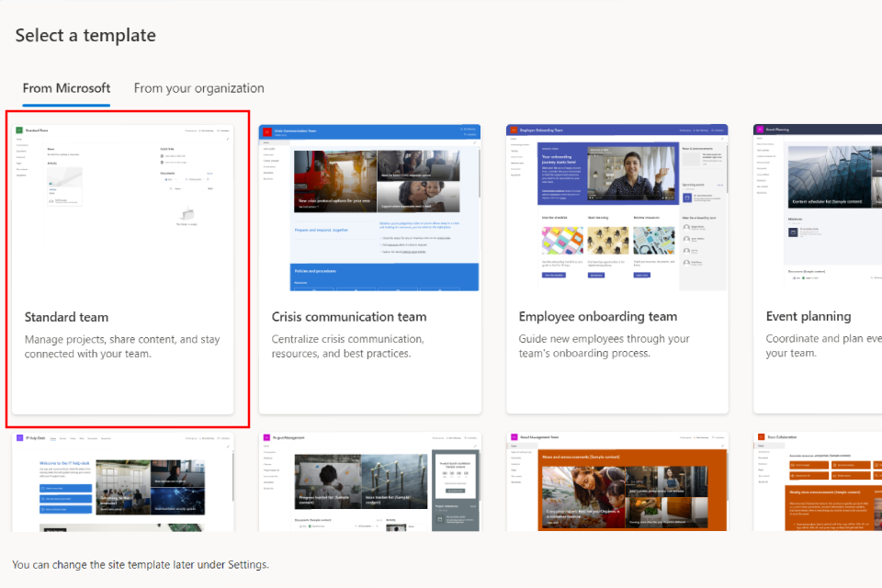Pick the Employee onboarding team title
Image resolution: width=882 pixels, height=588 pixels.
(x=597, y=317)
